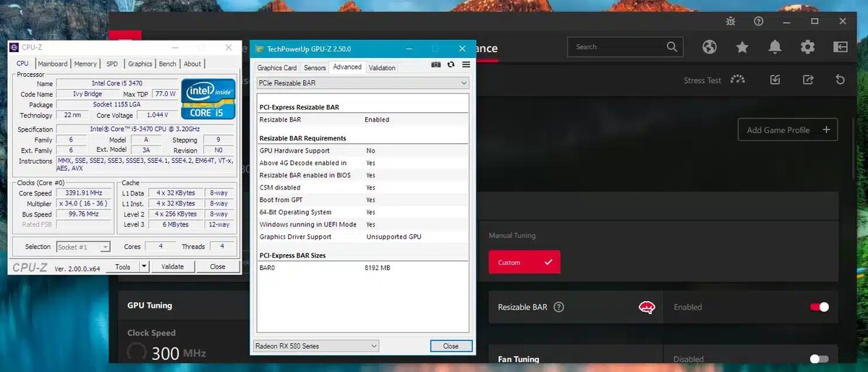Open the favorites star icon
Screen dimensions: 868x372
tap(742, 47)
